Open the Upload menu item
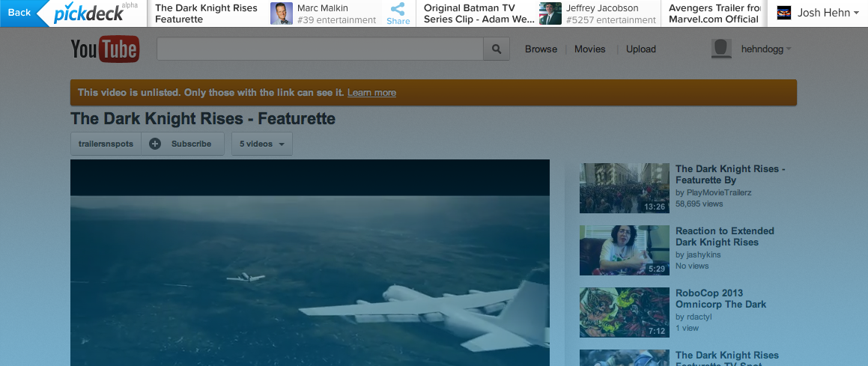 pos(641,49)
